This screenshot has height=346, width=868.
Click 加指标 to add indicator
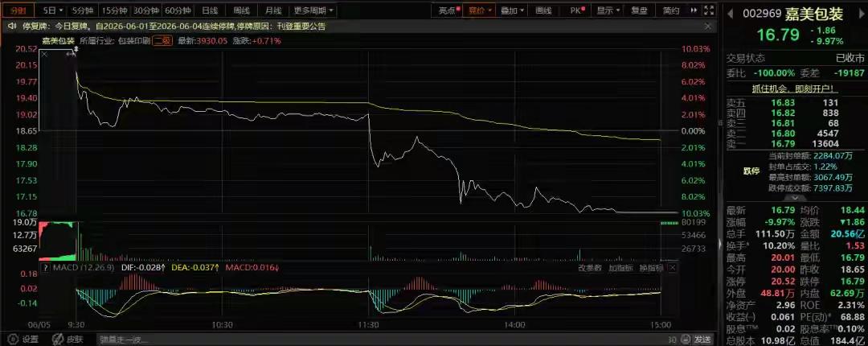click(621, 268)
